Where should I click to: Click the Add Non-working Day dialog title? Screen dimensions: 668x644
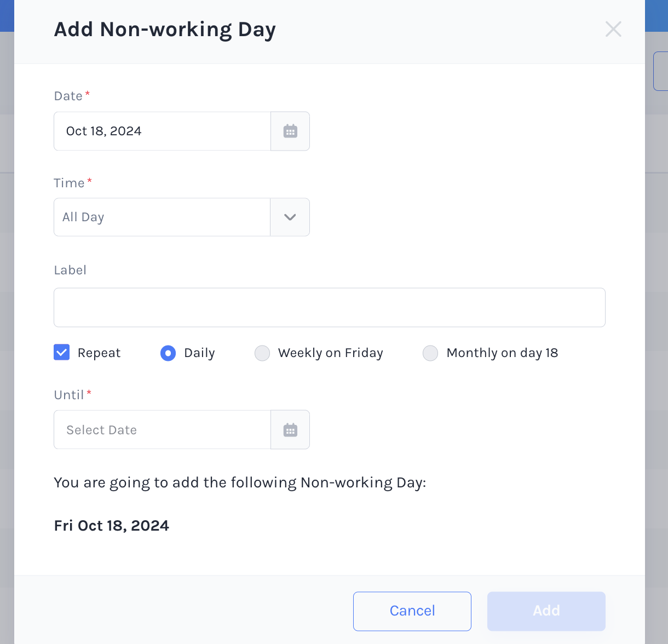click(x=165, y=29)
